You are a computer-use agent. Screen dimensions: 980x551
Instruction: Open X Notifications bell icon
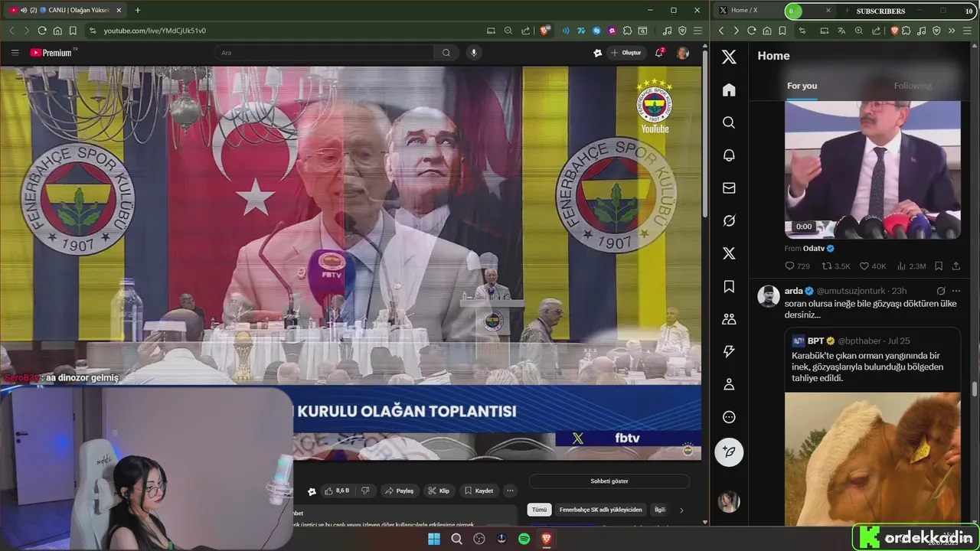click(729, 155)
